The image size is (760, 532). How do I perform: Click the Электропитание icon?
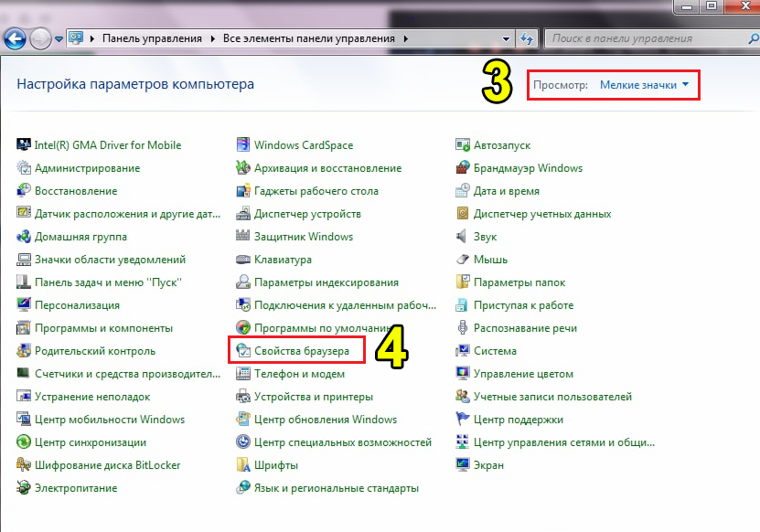(x=23, y=488)
